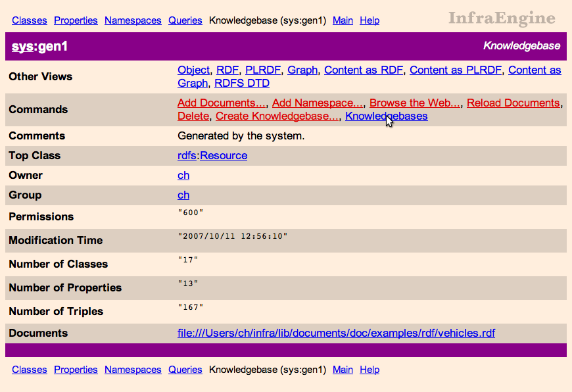This screenshot has width=572, height=392.
Task: Open the RDFS DTD view
Action: (242, 84)
